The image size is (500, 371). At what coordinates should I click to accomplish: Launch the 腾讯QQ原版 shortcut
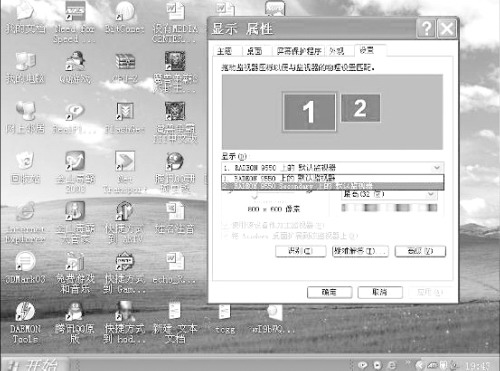(75, 322)
